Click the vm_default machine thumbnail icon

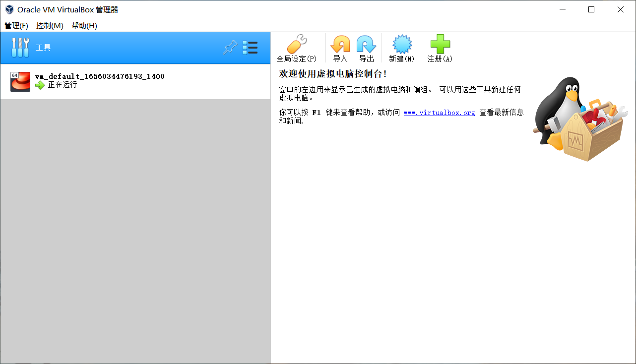click(x=20, y=81)
